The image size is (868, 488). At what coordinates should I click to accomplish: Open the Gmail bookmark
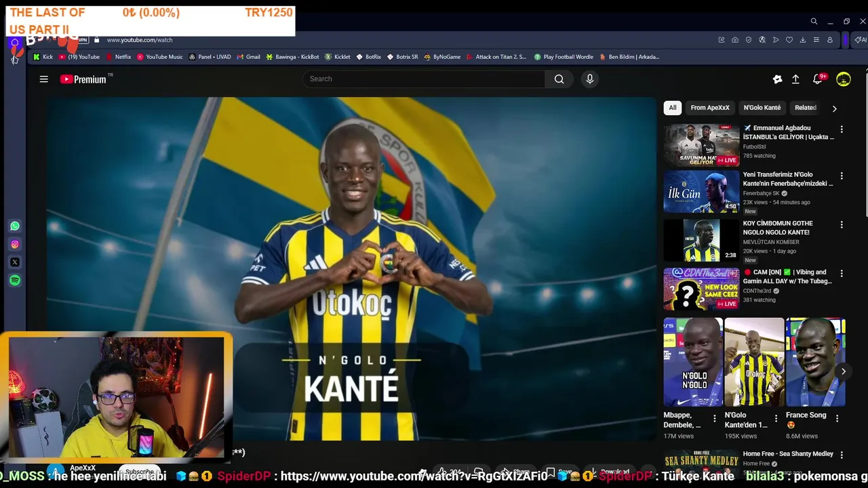coord(249,57)
